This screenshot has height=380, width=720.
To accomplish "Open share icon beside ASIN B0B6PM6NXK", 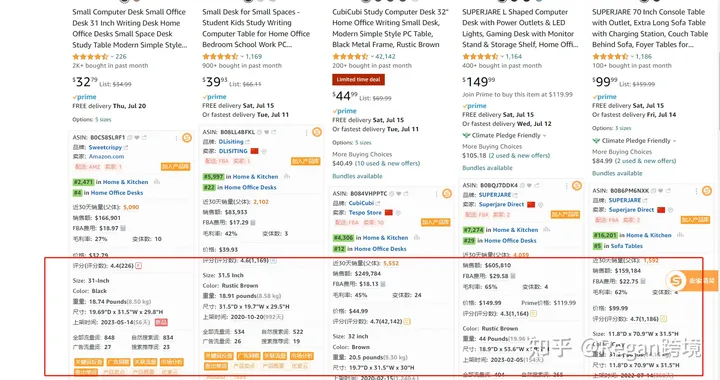I will [668, 190].
